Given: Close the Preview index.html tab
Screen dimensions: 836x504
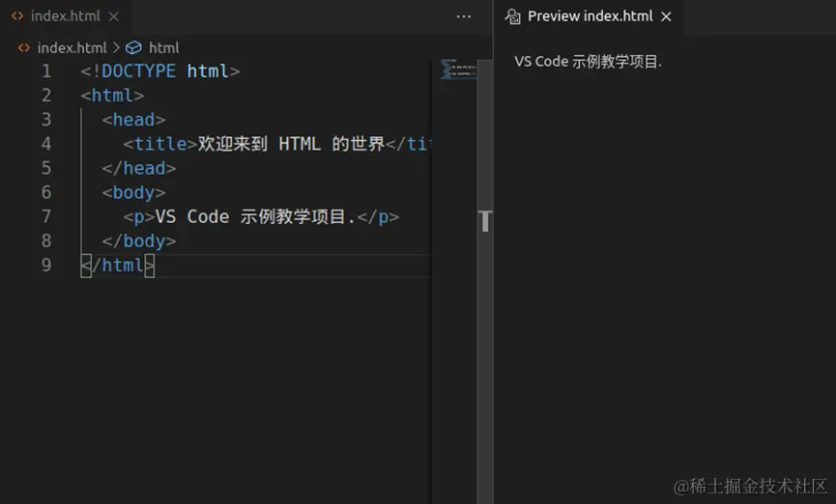Looking at the screenshot, I should coord(666,17).
